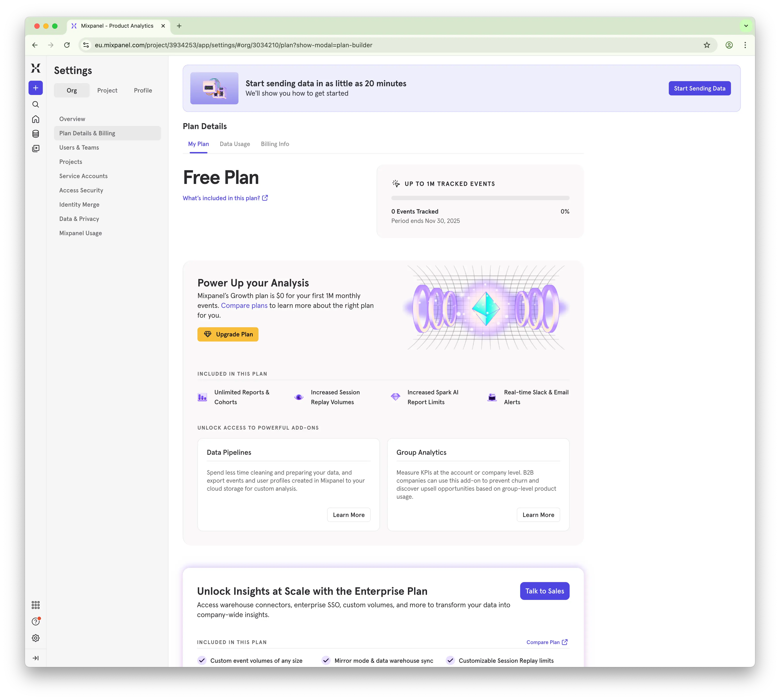The image size is (780, 700).
Task: Open Overview in settings menu
Action: [107, 119]
